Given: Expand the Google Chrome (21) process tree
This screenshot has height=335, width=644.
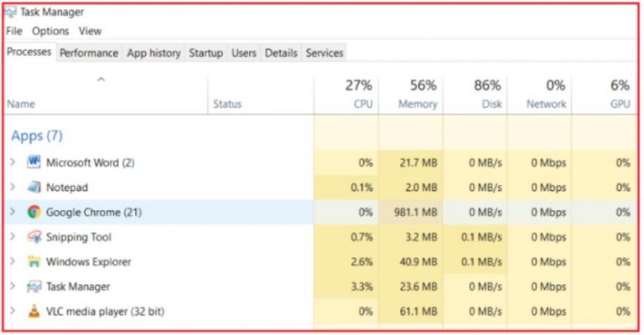Looking at the screenshot, I should point(13,212).
